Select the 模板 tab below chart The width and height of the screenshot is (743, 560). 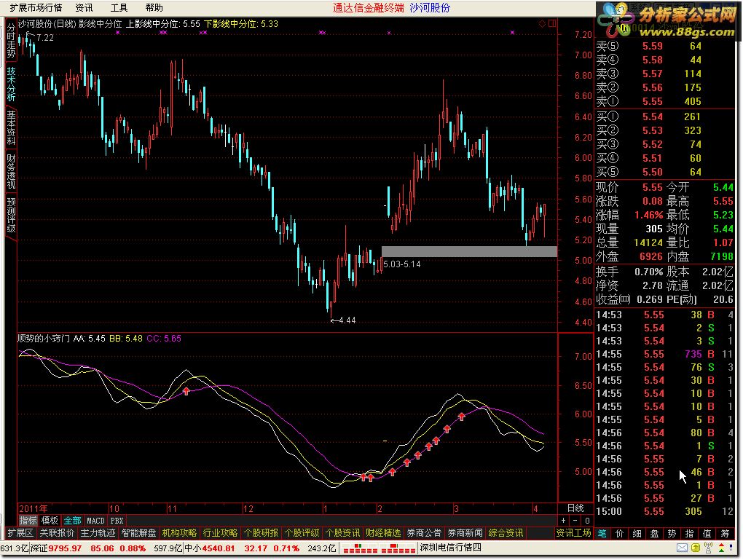tap(50, 521)
